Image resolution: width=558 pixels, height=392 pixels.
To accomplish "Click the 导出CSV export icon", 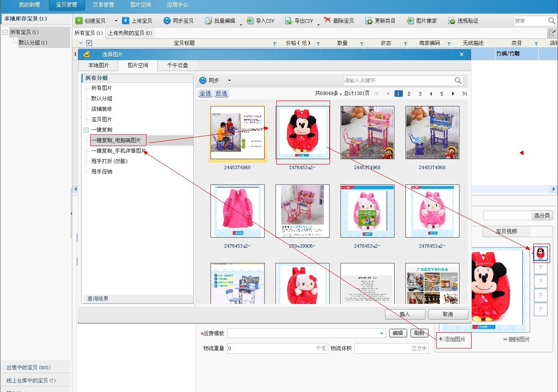I will tap(289, 20).
